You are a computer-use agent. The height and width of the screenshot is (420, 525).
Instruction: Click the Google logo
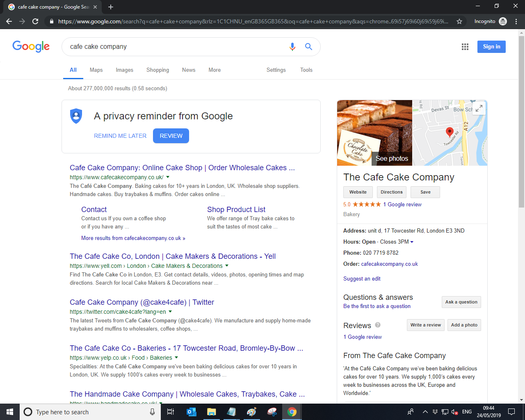click(x=31, y=46)
